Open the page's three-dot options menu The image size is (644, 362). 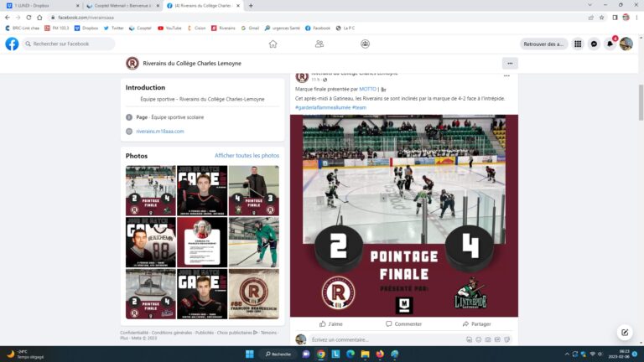[510, 63]
